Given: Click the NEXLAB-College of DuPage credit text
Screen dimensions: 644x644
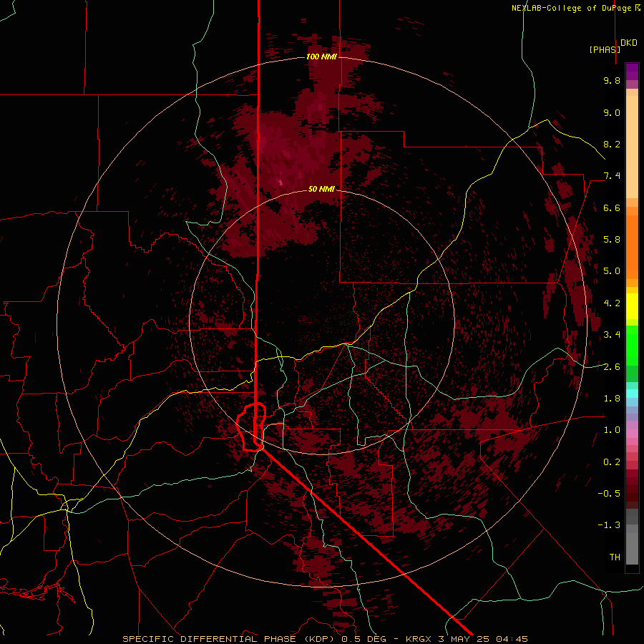Looking at the screenshot, I should pyautogui.click(x=572, y=8).
